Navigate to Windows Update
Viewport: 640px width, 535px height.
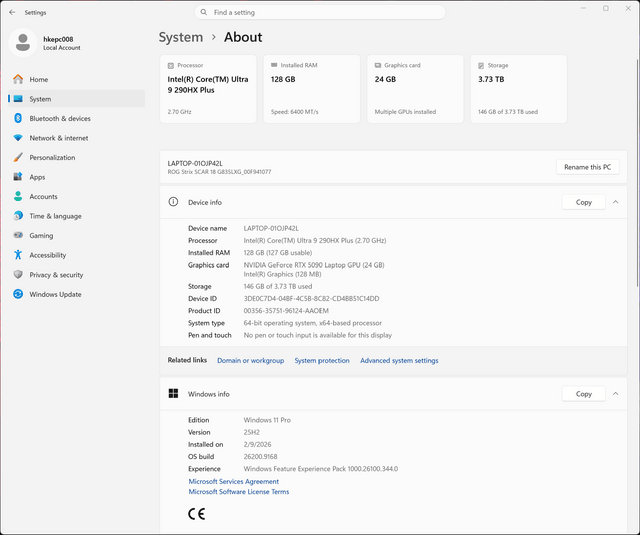(x=76, y=294)
